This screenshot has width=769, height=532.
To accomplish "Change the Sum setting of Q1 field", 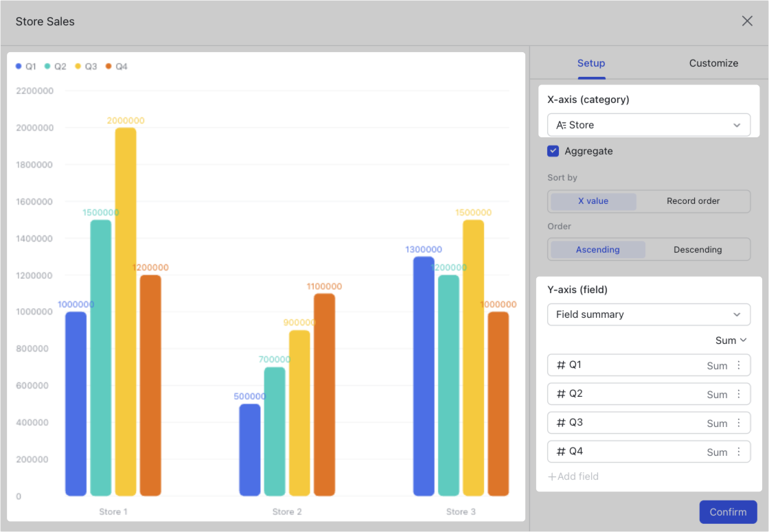I will pyautogui.click(x=717, y=366).
